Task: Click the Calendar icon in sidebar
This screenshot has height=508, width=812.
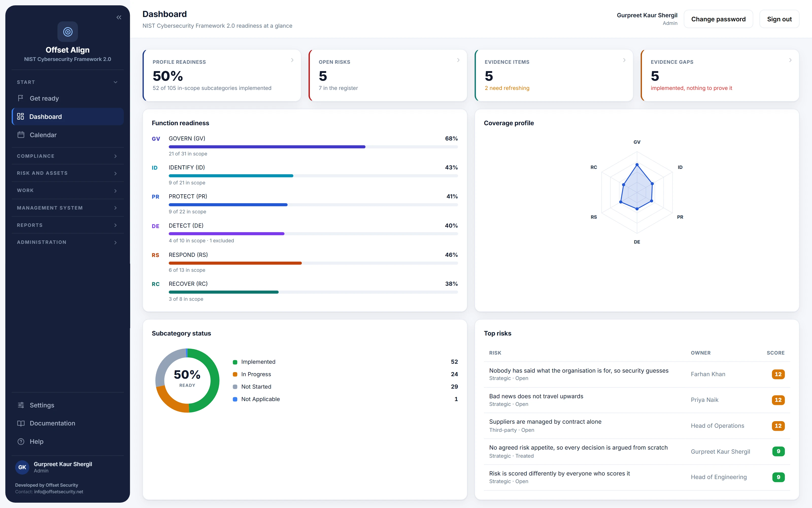Action: tap(21, 135)
